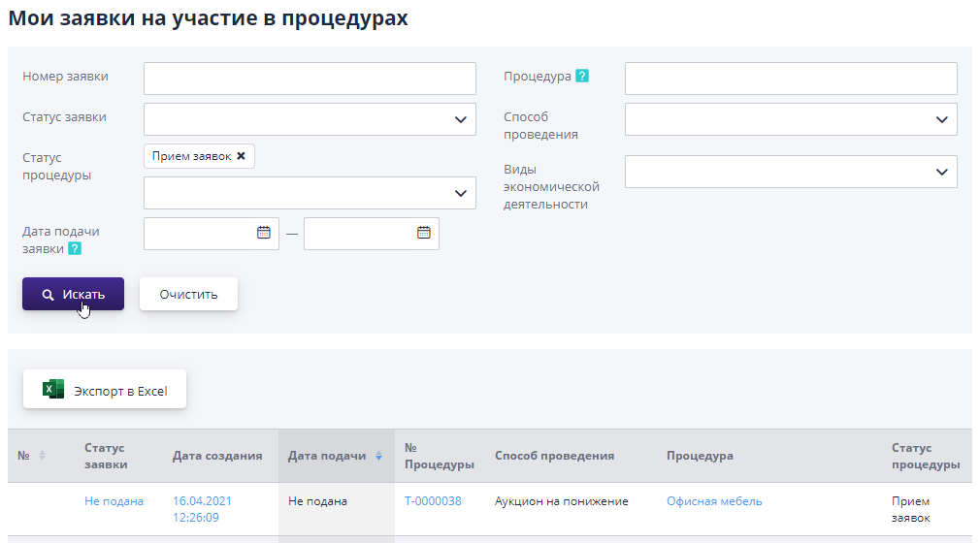Sort table by № column arrows
Image resolution: width=980 pixels, height=543 pixels.
tap(42, 456)
